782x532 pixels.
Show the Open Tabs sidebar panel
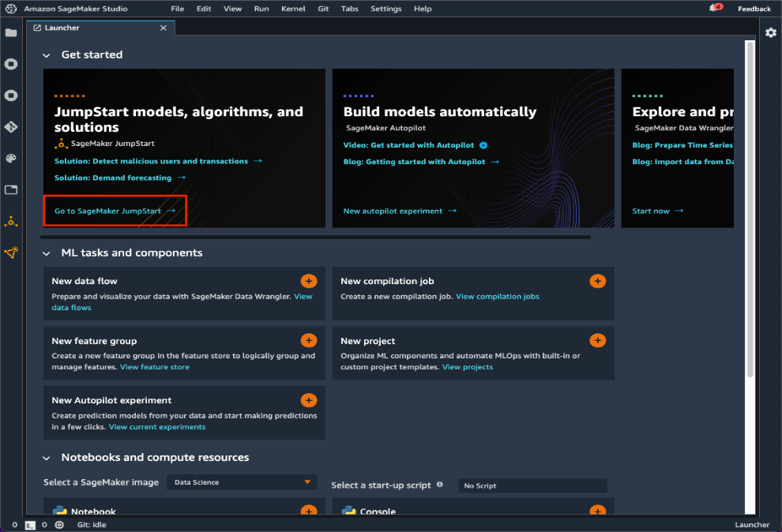(x=11, y=189)
